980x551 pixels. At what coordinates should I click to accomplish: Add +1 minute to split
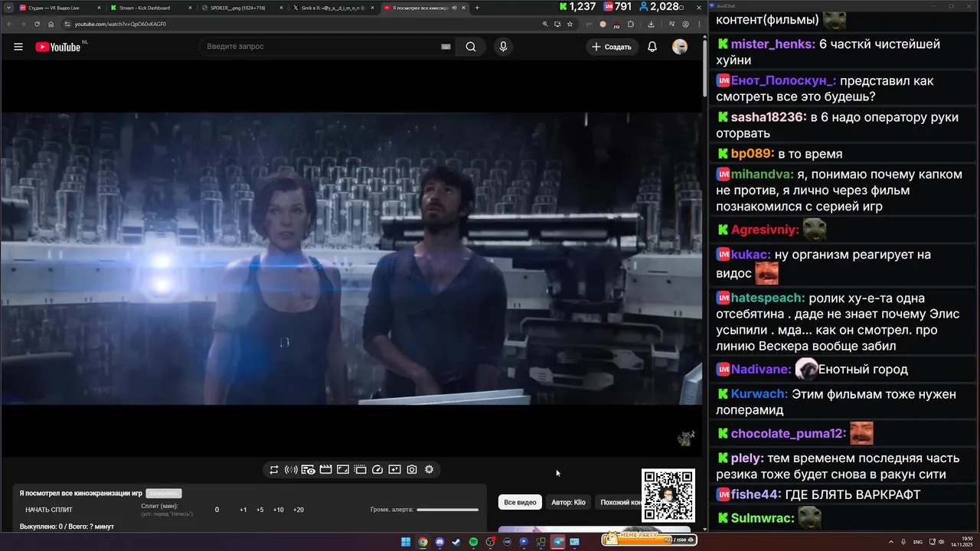coord(243,510)
